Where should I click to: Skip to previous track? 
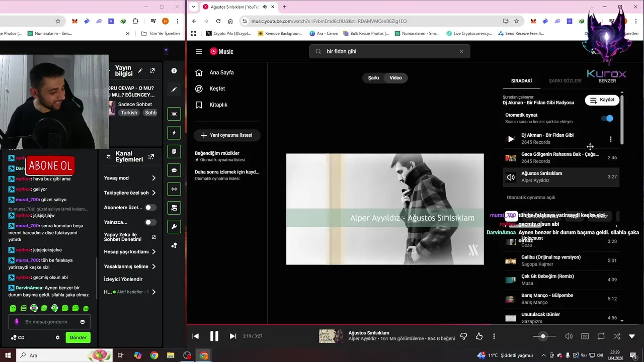pyautogui.click(x=196, y=336)
